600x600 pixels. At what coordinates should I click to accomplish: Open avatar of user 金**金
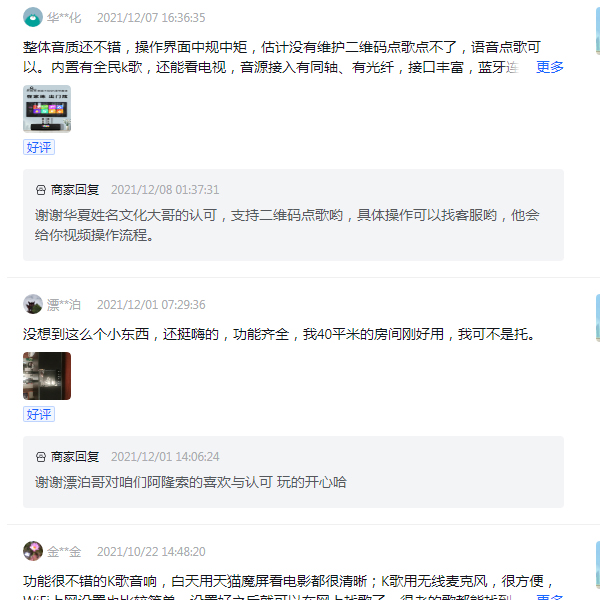click(x=33, y=551)
